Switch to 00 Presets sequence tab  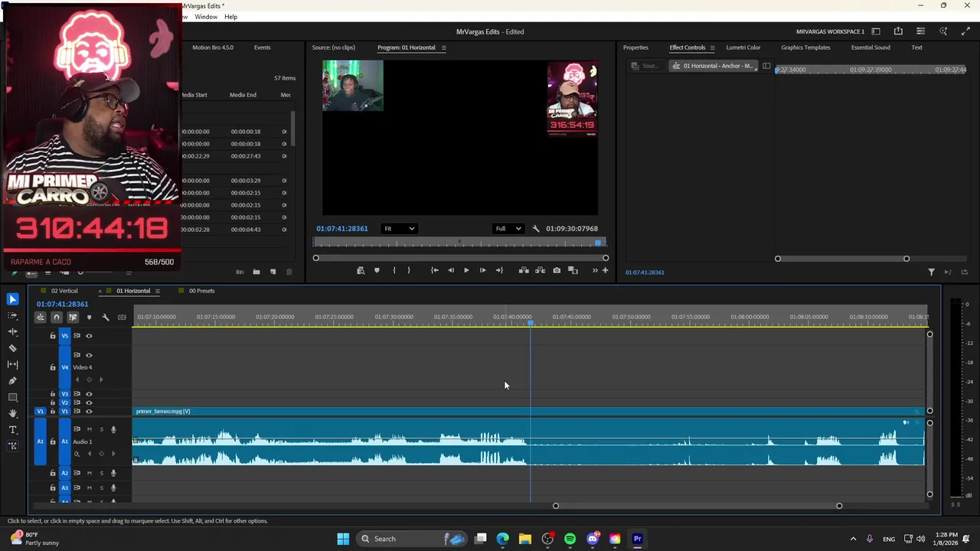[201, 291]
